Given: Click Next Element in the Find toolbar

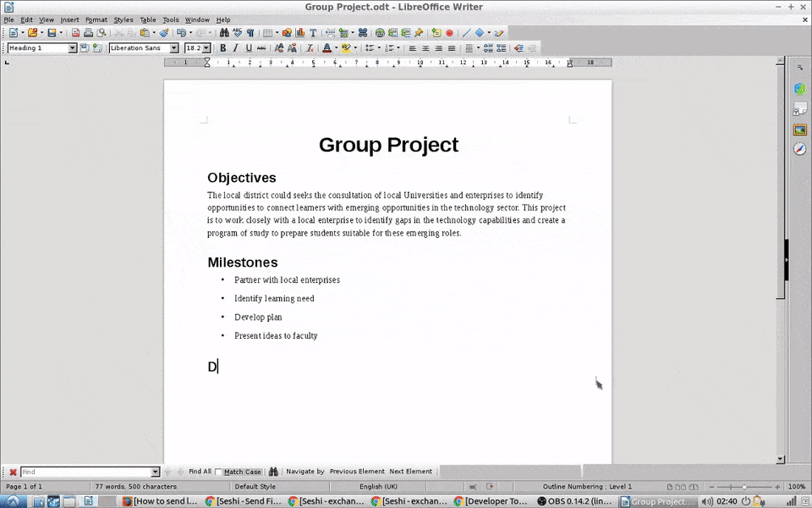Looking at the screenshot, I should pos(411,472).
